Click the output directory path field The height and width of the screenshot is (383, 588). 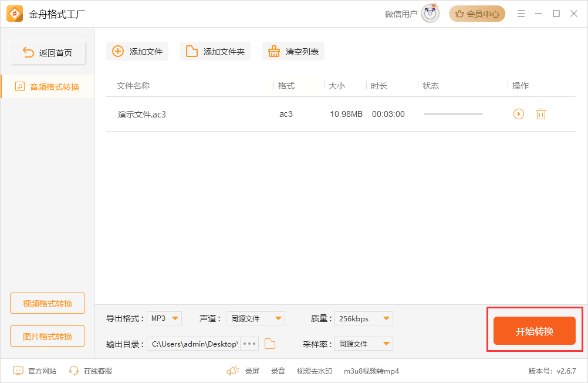click(194, 344)
